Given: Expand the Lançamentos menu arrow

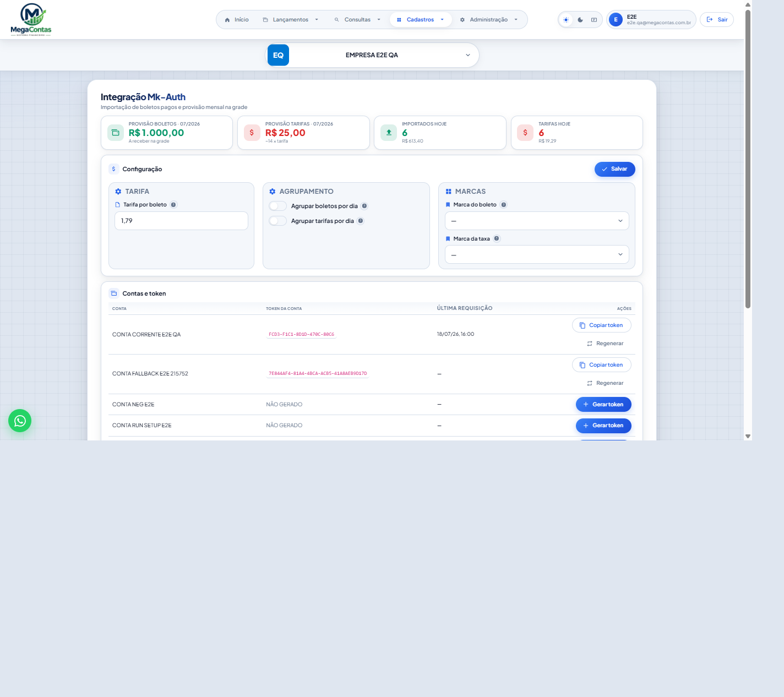Looking at the screenshot, I should click(x=317, y=20).
